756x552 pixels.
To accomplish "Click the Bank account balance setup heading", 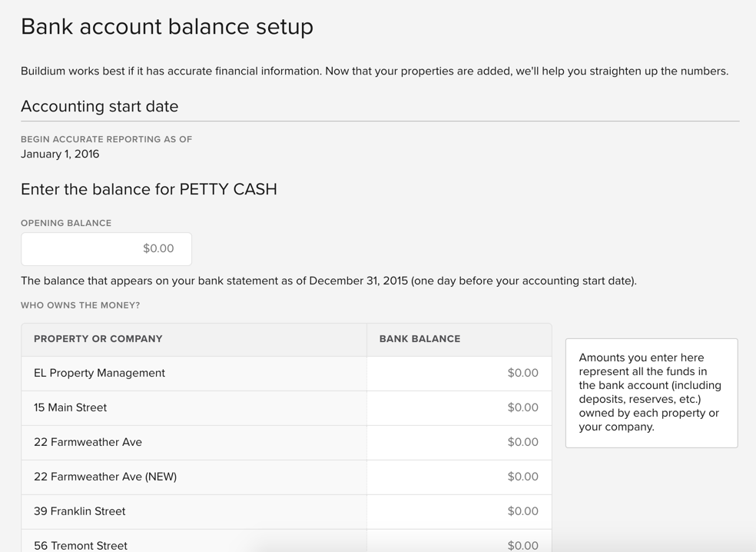I will tap(167, 26).
